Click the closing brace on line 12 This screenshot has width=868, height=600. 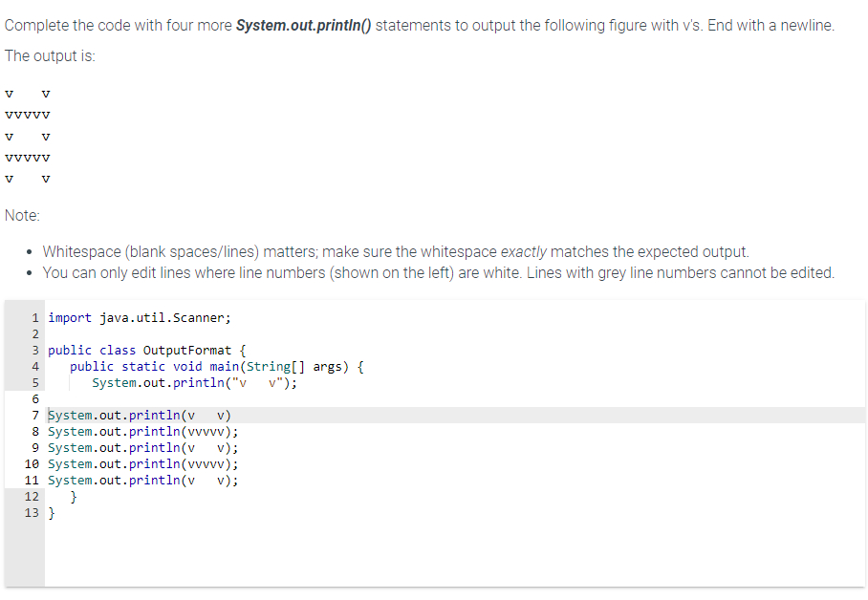tap(74, 496)
